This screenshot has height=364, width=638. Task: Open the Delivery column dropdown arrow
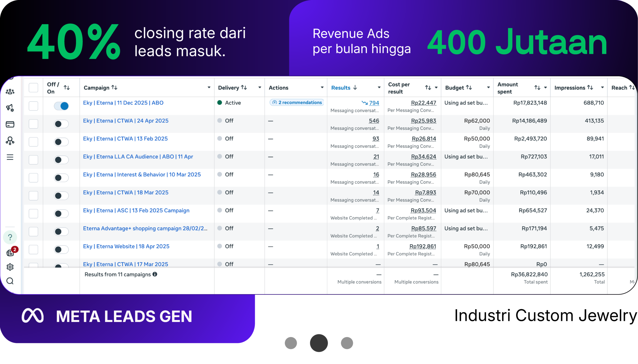point(260,87)
